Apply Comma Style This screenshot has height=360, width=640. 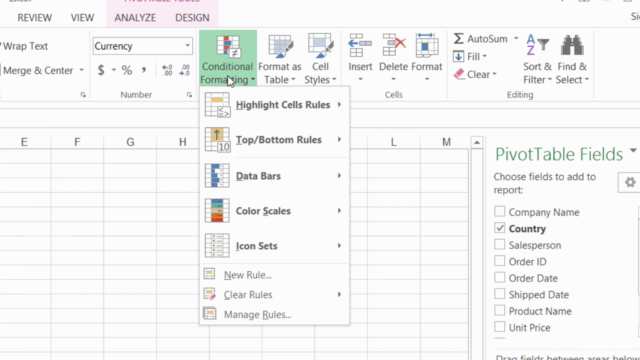(144, 70)
